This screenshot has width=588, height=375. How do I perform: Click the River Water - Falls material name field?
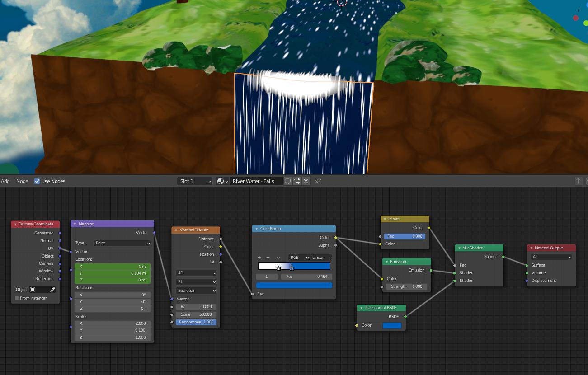(x=256, y=181)
